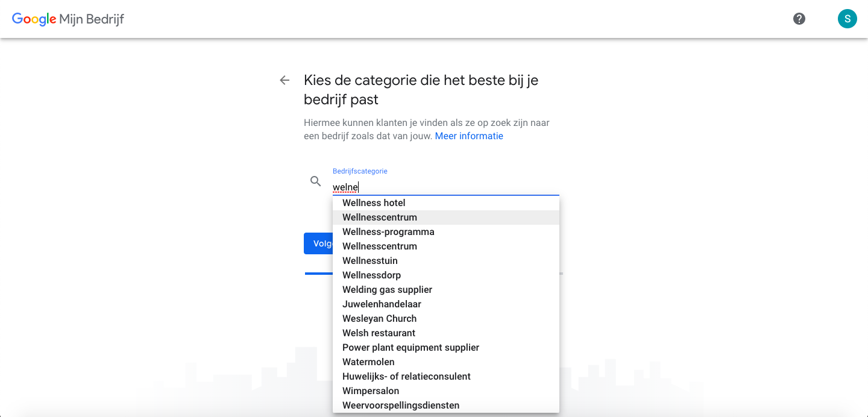
Task: Choose "Wellnessdorp" as business category
Action: tap(371, 275)
